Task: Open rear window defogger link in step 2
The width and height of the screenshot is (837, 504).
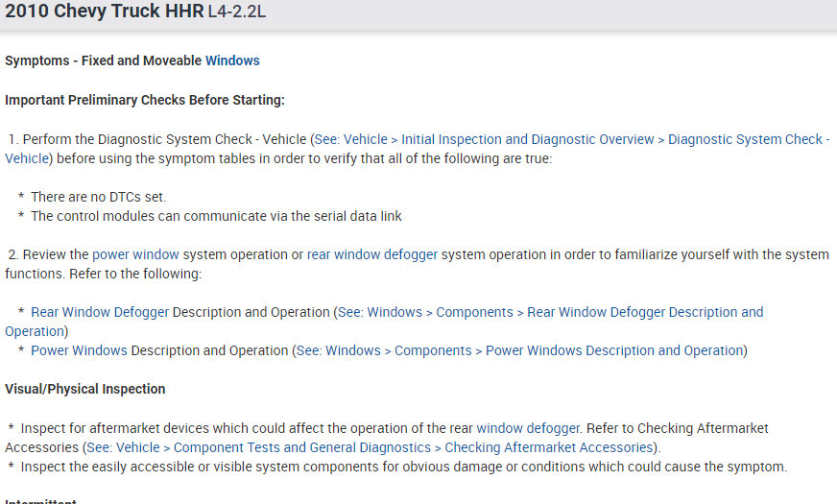Action: pos(372,254)
